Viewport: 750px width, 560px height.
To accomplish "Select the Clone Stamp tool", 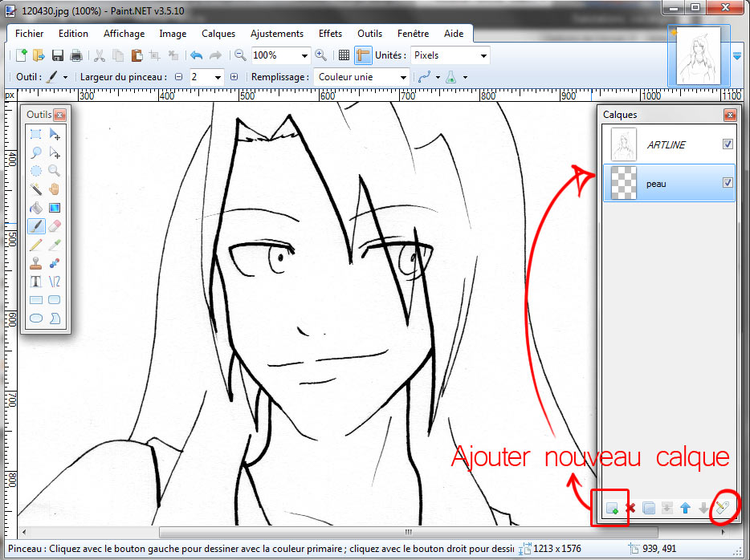I will click(36, 263).
